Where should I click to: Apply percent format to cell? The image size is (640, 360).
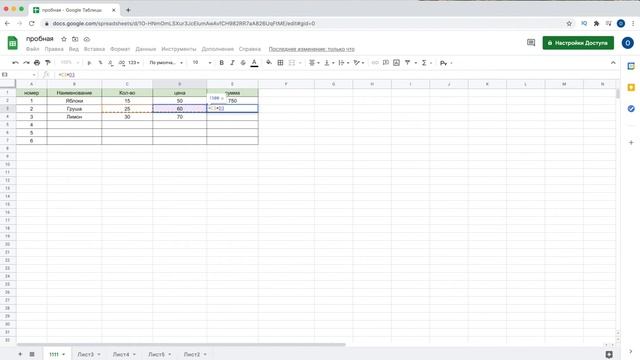coord(100,63)
